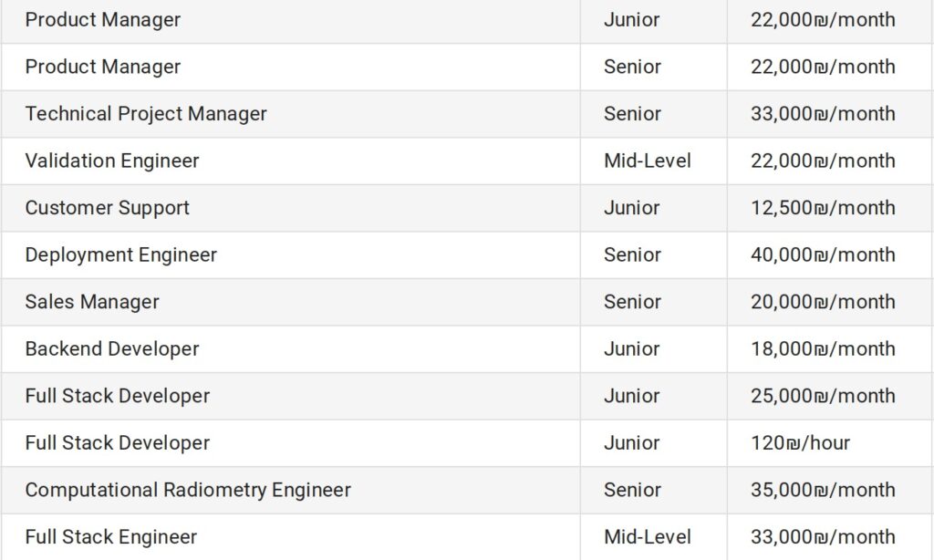Select the Senior level for Sales Manager
The height and width of the screenshot is (560, 934).
coord(633,302)
